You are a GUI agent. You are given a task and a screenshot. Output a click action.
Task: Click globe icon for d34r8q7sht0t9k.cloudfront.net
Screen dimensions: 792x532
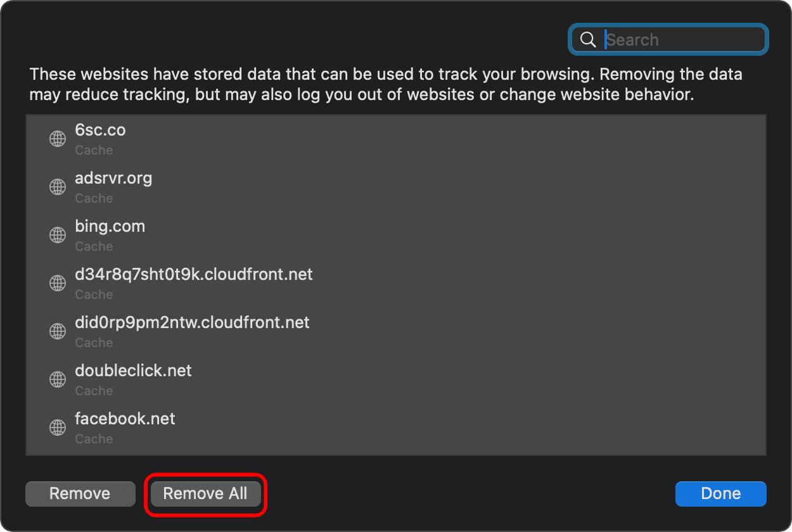[x=58, y=283]
